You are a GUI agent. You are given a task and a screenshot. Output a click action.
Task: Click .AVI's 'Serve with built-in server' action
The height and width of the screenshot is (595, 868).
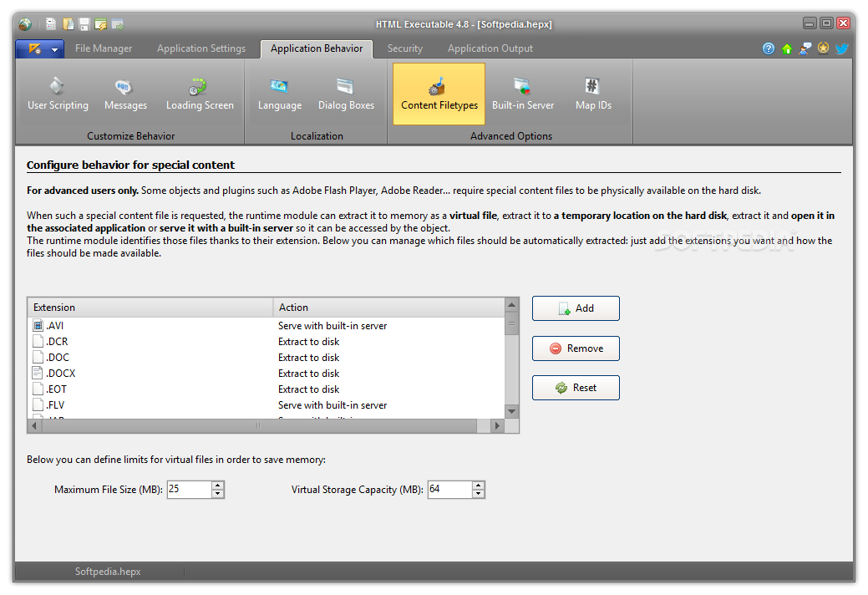(332, 325)
